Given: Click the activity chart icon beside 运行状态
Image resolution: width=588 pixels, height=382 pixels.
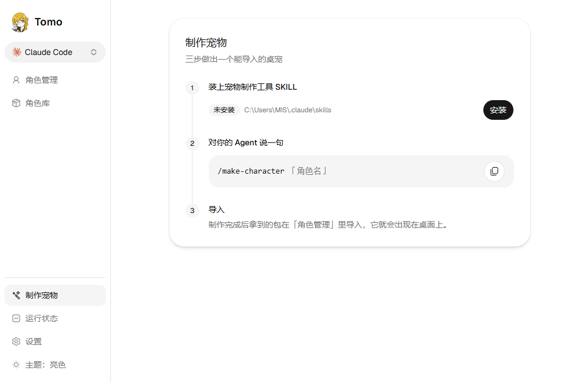Looking at the screenshot, I should click(16, 318).
